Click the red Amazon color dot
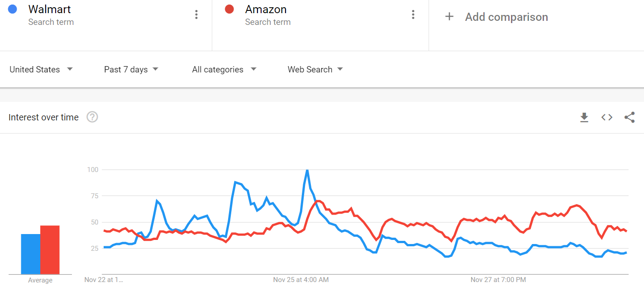This screenshot has height=292, width=644. 229,9
